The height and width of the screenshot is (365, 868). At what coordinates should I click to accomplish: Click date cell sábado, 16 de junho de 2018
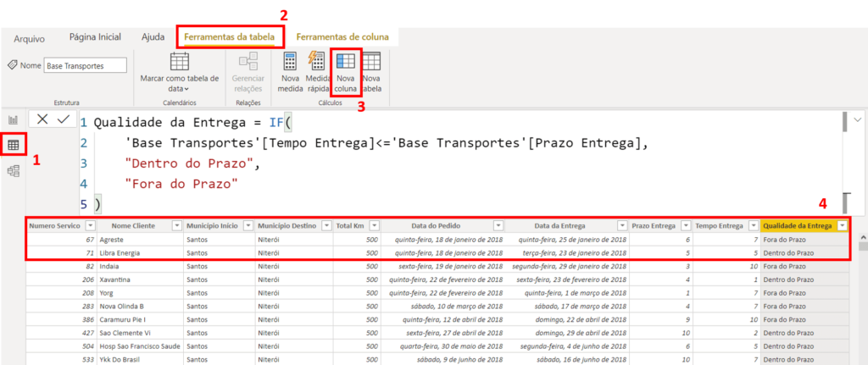coord(567,359)
